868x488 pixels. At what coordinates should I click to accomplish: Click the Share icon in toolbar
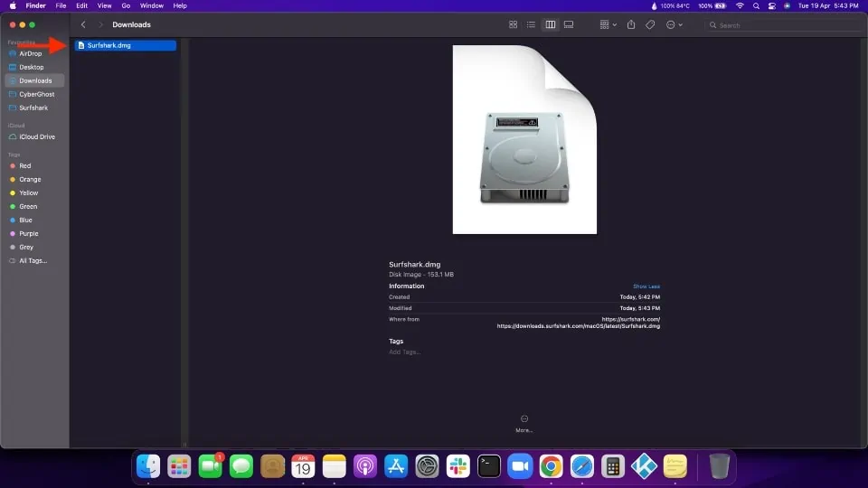pos(631,25)
